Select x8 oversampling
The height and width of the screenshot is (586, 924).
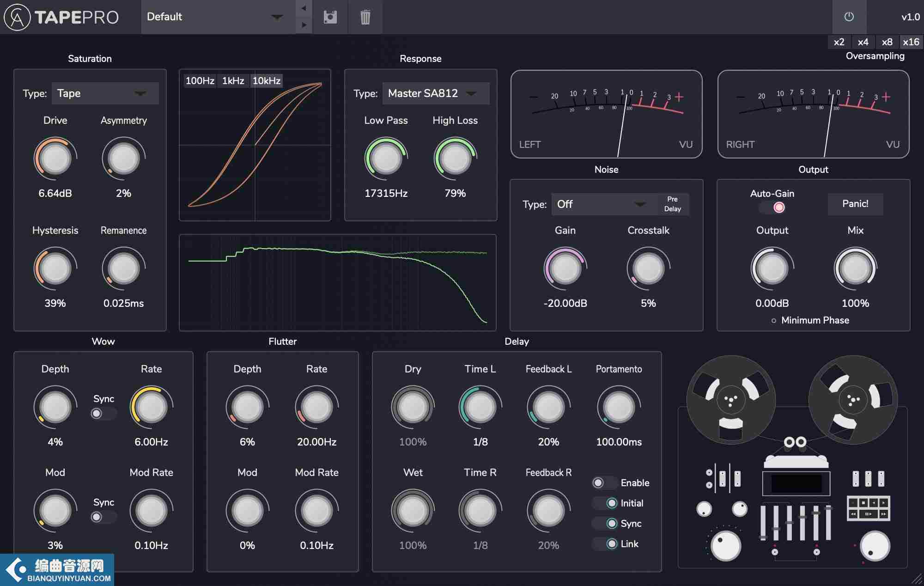[887, 42]
